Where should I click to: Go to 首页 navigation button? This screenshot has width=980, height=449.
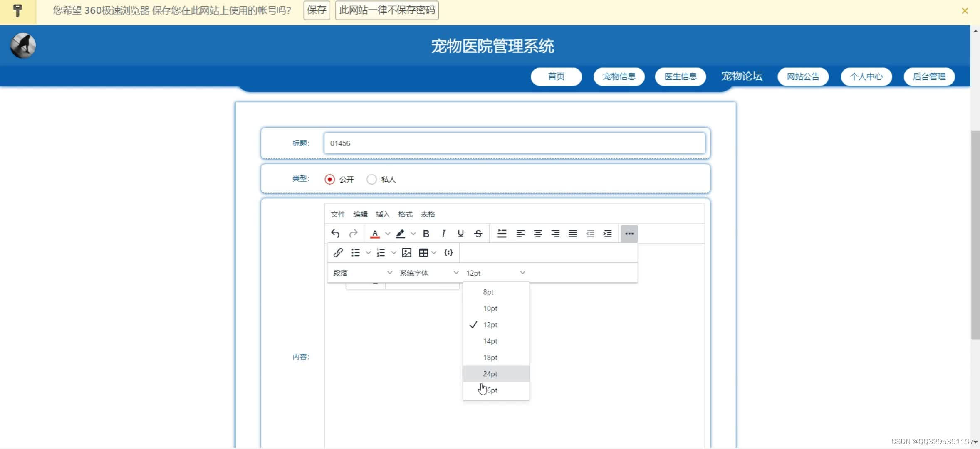[556, 76]
